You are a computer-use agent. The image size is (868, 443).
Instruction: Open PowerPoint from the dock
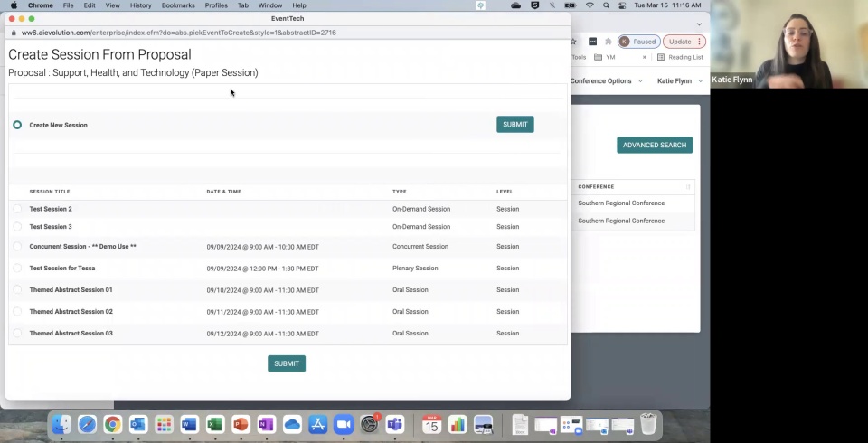(241, 425)
